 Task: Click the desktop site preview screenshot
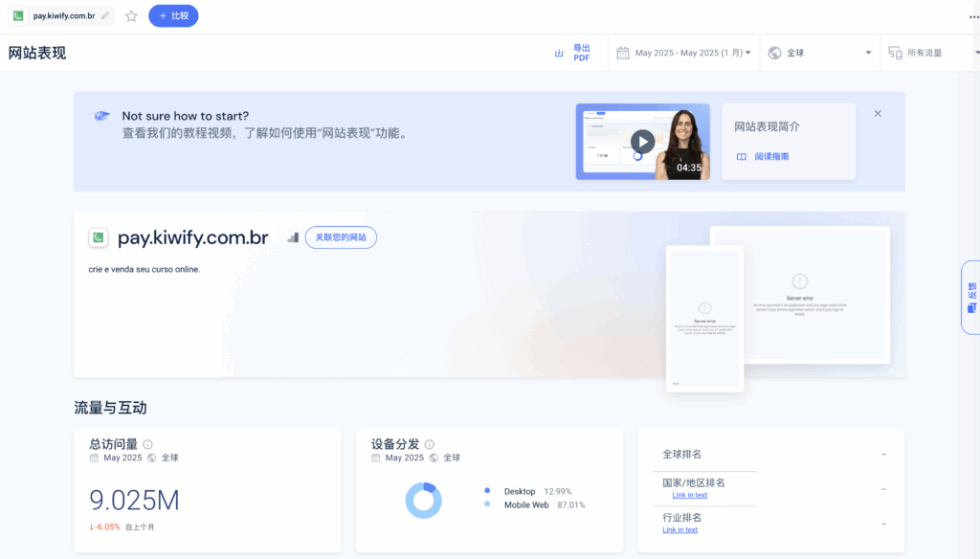coord(816,295)
